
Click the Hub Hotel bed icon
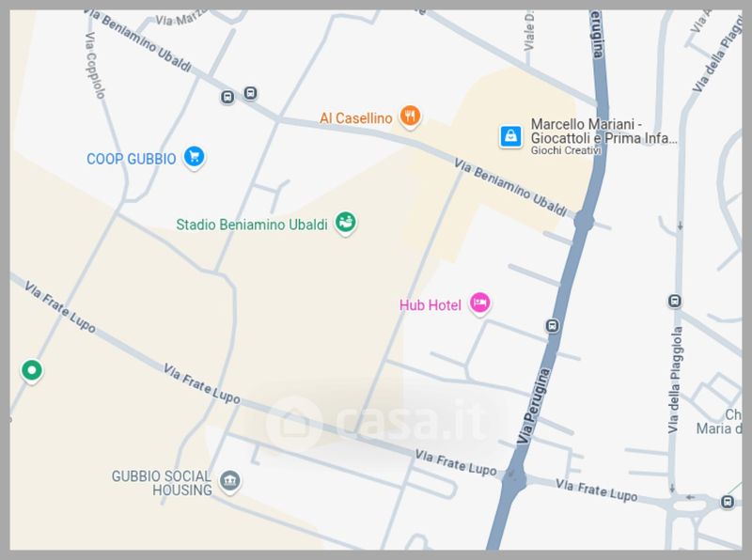[479, 303]
